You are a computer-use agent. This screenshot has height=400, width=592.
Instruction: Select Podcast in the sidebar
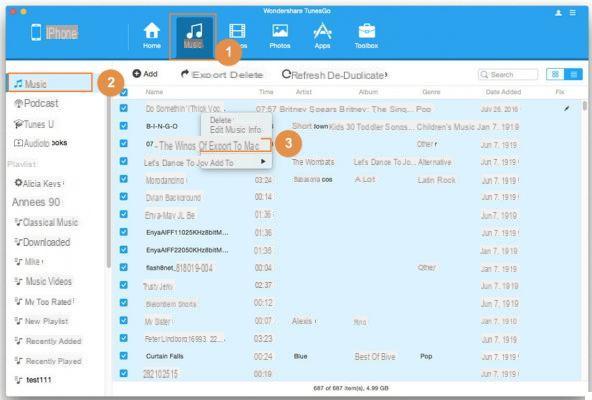pos(36,103)
